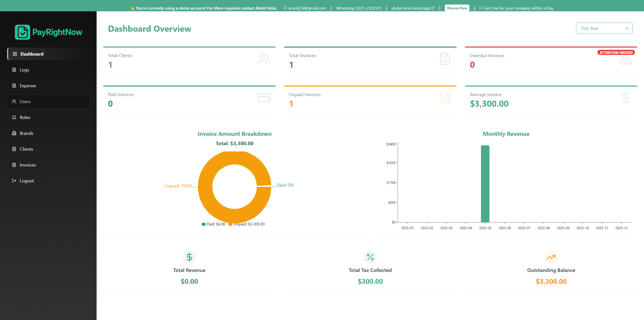Click the 2025-05 revenue bar in chart
The width and height of the screenshot is (644, 320).
[x=485, y=184]
